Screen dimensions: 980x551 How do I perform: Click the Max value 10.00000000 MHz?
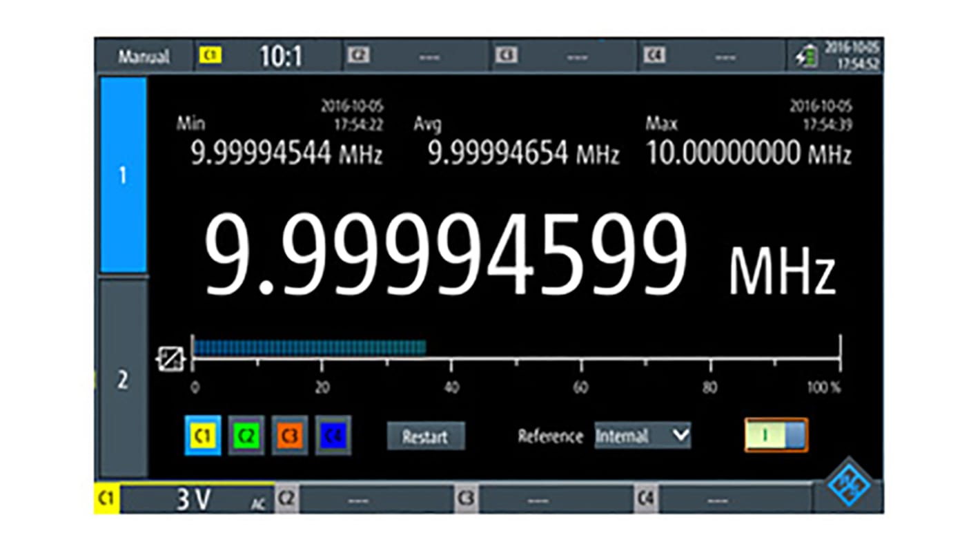click(748, 154)
